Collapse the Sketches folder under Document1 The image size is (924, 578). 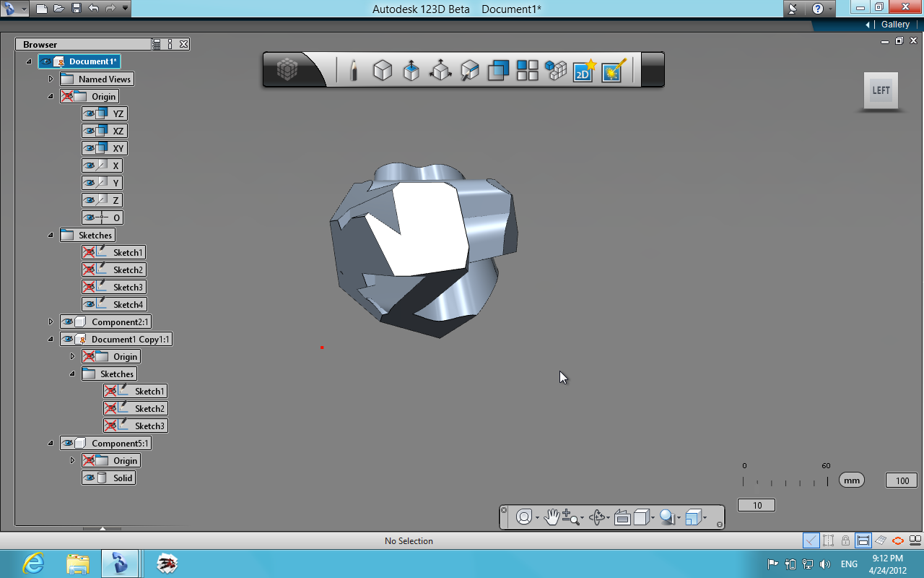coord(49,235)
